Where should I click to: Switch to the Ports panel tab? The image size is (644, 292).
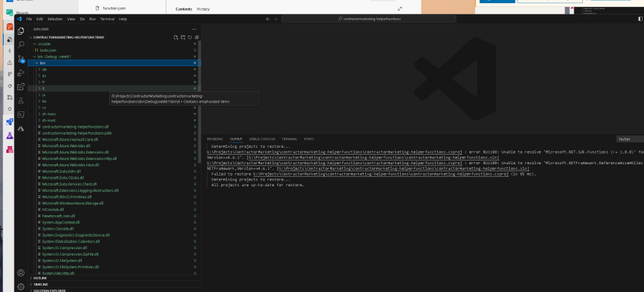[x=309, y=139]
